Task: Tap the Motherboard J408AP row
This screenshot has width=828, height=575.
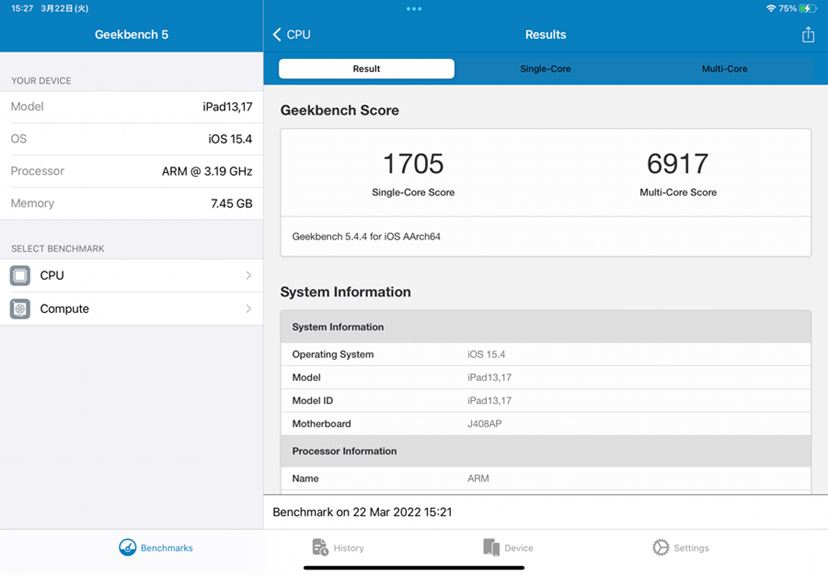Action: [x=546, y=424]
